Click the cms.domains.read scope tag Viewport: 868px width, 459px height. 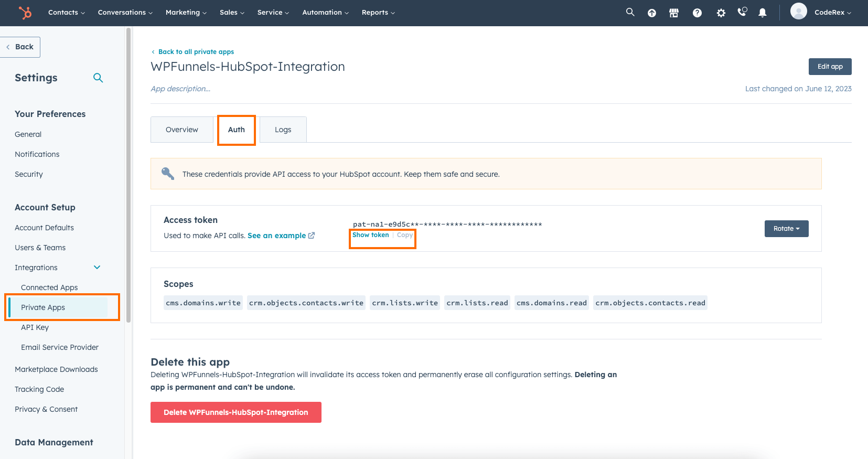point(552,303)
